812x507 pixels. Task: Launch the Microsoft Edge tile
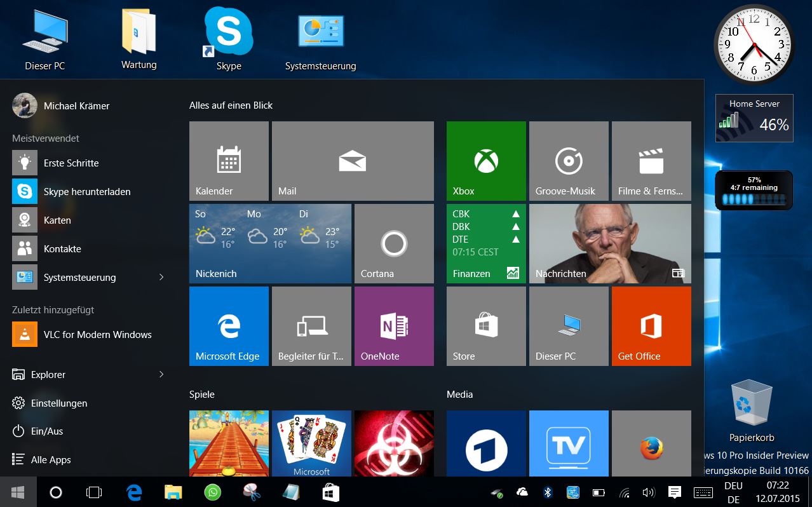click(x=229, y=326)
